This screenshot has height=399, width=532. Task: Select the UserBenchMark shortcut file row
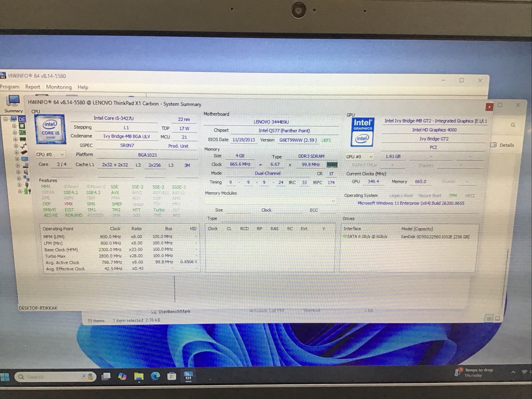point(263,311)
